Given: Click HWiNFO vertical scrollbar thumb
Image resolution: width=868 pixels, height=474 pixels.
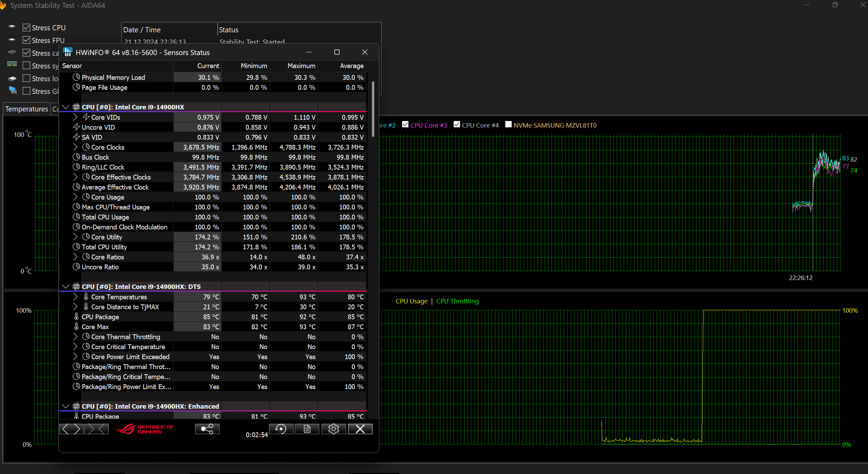Looking at the screenshot, I should point(373,109).
